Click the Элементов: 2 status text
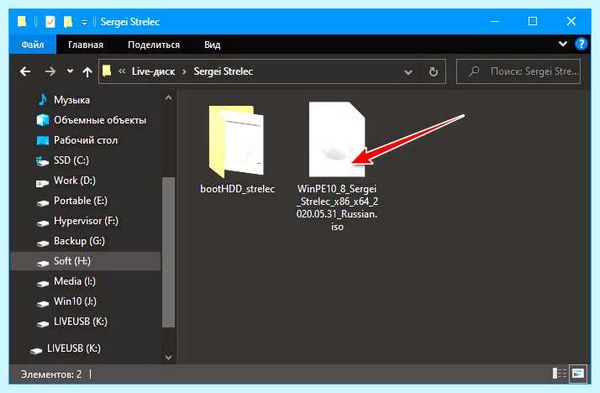 (x=51, y=374)
